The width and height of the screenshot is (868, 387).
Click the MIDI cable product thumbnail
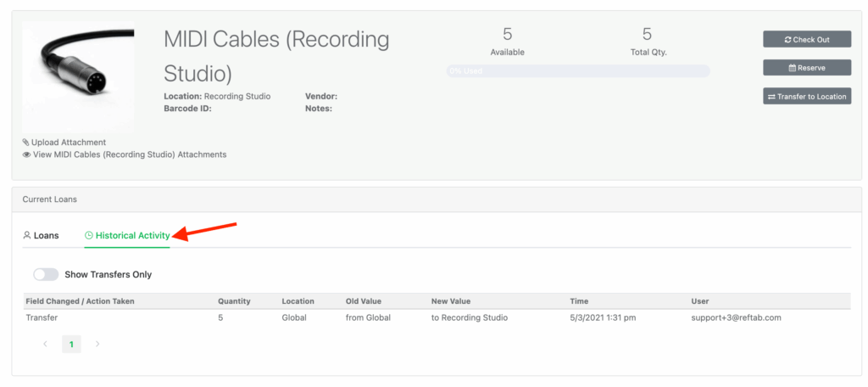(78, 76)
